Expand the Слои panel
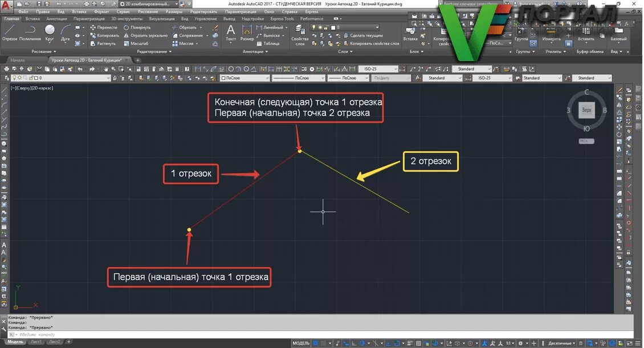The image size is (644, 348). [345, 51]
